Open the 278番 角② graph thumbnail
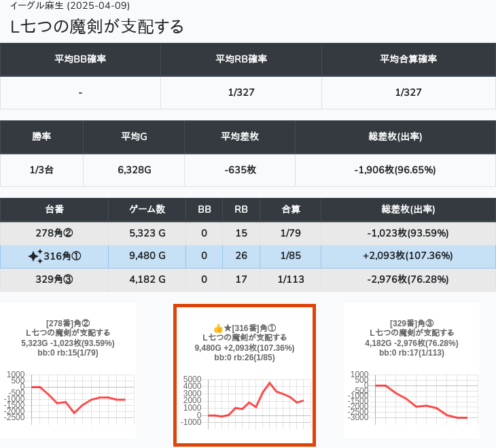496x448 pixels. (68, 371)
